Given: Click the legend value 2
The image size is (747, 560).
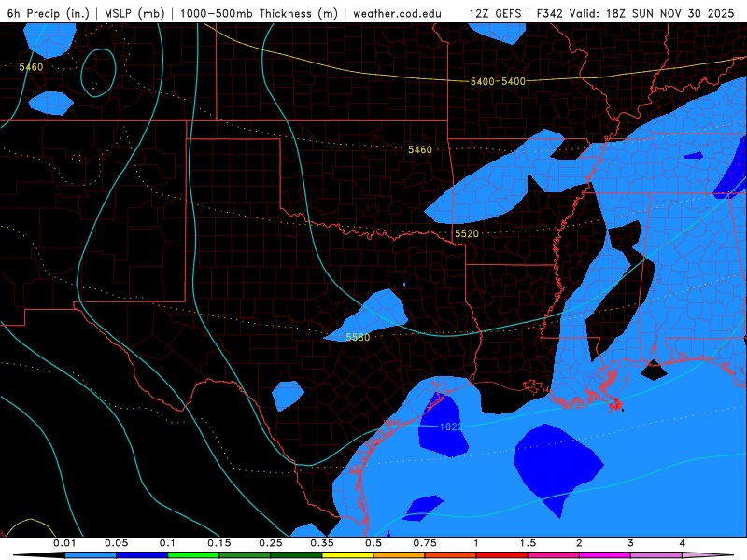Looking at the screenshot, I should click(x=579, y=543).
